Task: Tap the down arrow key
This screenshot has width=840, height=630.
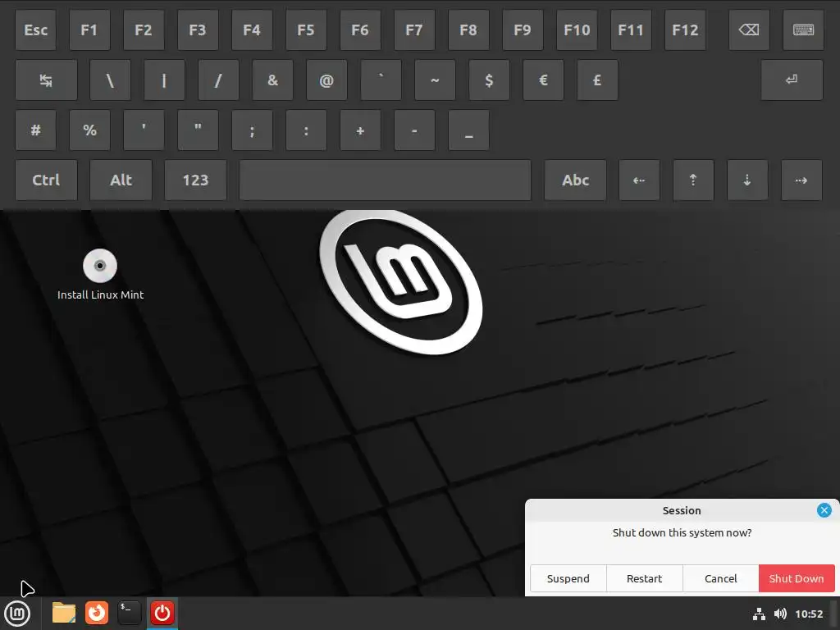Action: [x=747, y=180]
